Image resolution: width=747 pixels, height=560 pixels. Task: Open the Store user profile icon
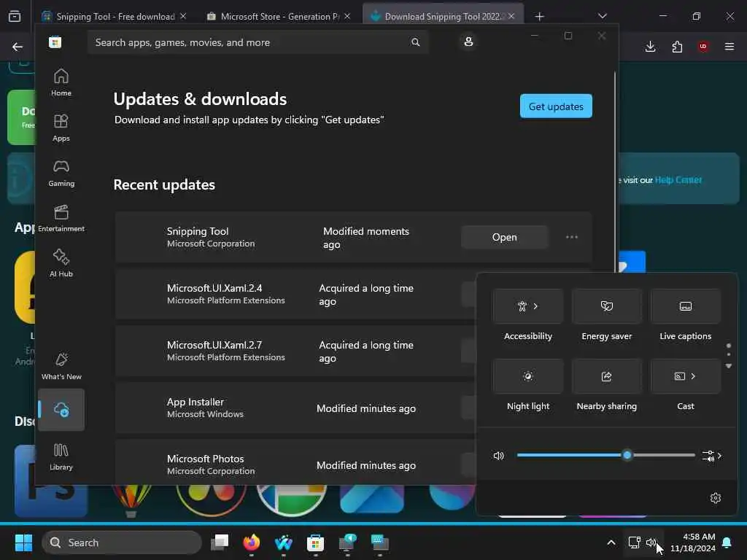coord(468,42)
